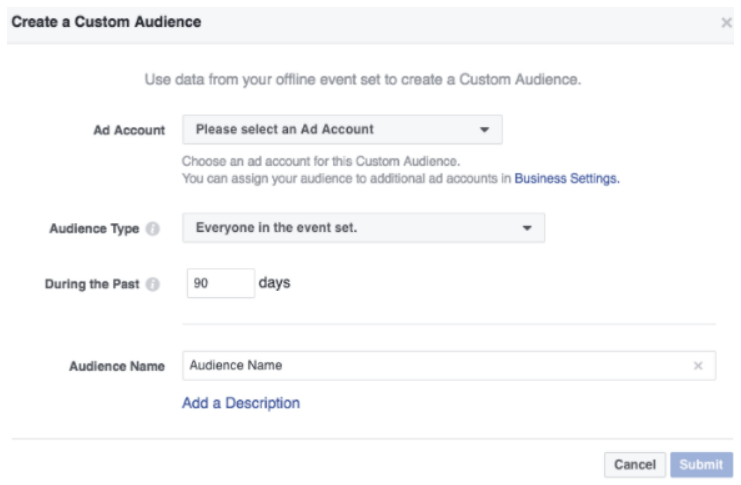Open the Business Settings link
Image resolution: width=741 pixels, height=485 pixels.
click(567, 179)
